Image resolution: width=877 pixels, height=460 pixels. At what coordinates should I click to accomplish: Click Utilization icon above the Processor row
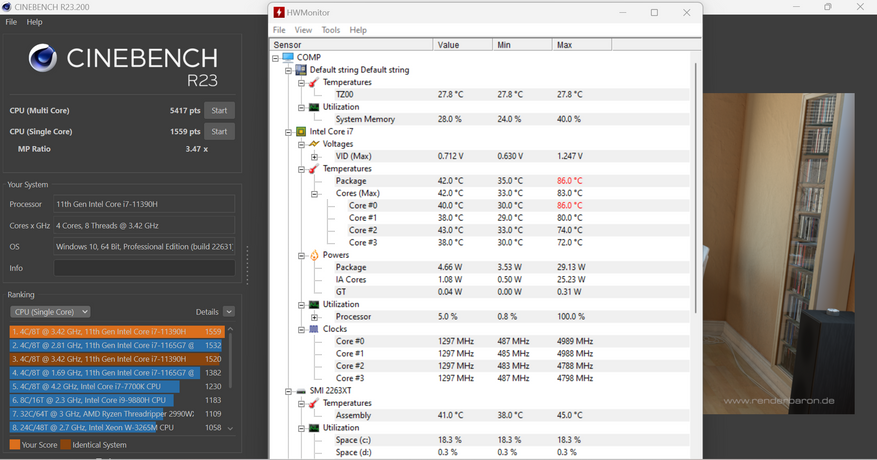[x=314, y=304]
